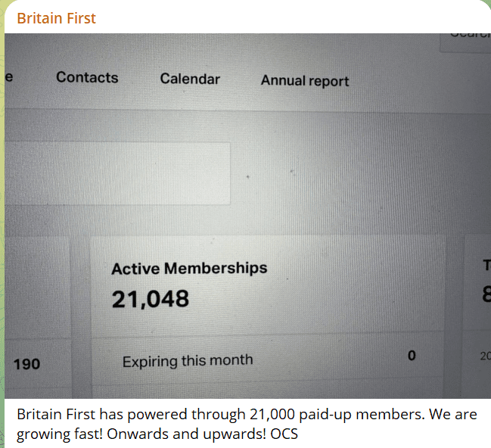This screenshot has height=448, width=491.
Task: Focus the partially visible Search box
Action: click(x=466, y=39)
